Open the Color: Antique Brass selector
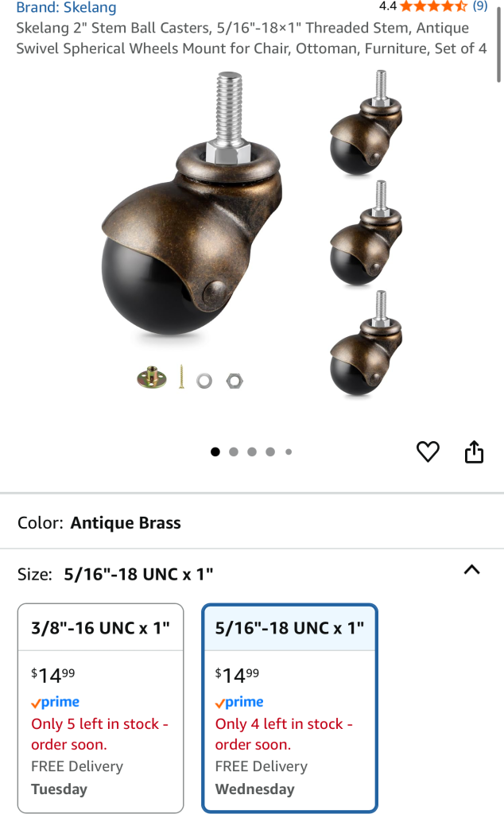The width and height of the screenshot is (504, 814). (252, 523)
